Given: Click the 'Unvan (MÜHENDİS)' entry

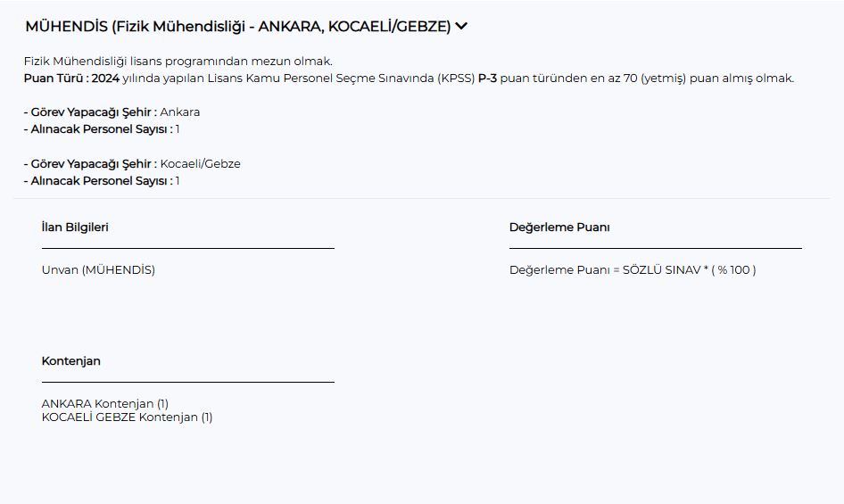Looking at the screenshot, I should pyautogui.click(x=98, y=270).
